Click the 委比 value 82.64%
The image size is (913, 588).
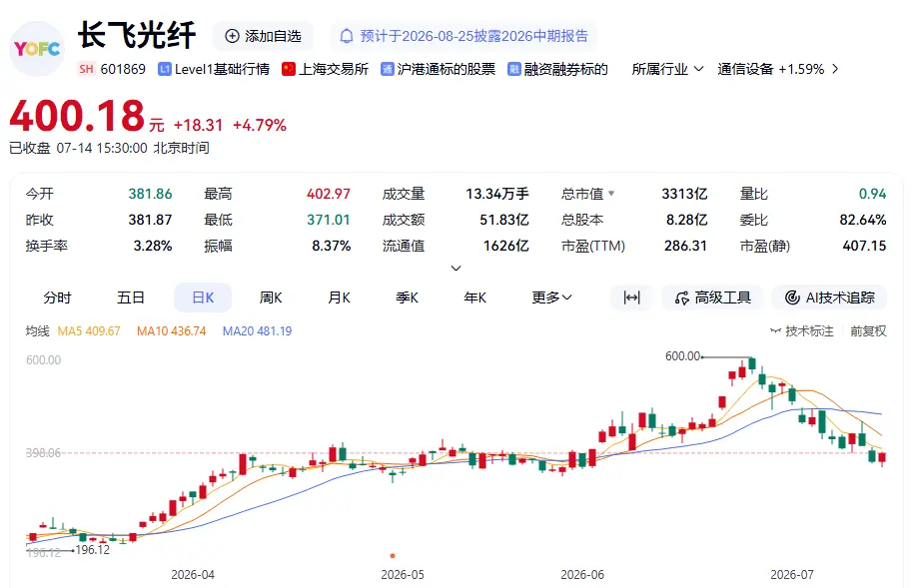click(863, 220)
